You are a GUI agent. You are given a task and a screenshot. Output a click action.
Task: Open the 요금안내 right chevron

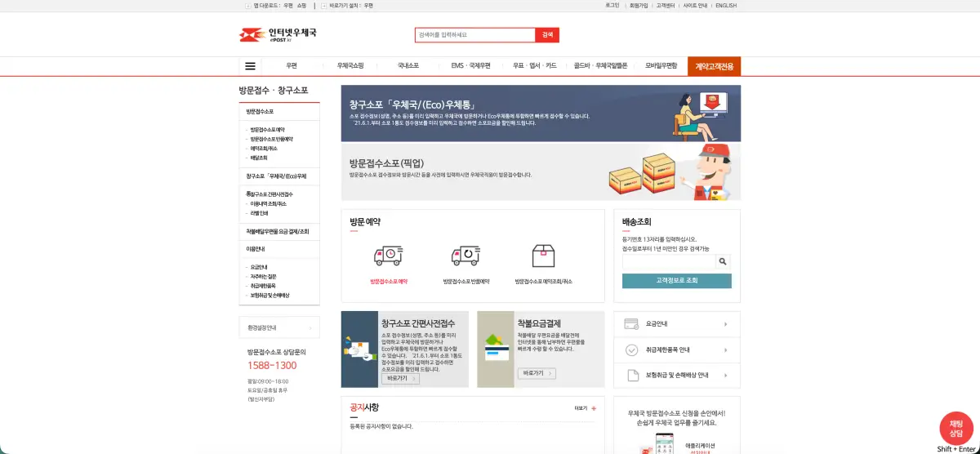pos(725,324)
